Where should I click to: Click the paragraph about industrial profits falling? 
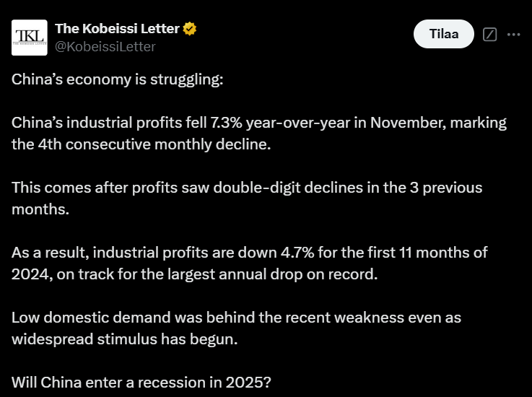coord(259,134)
